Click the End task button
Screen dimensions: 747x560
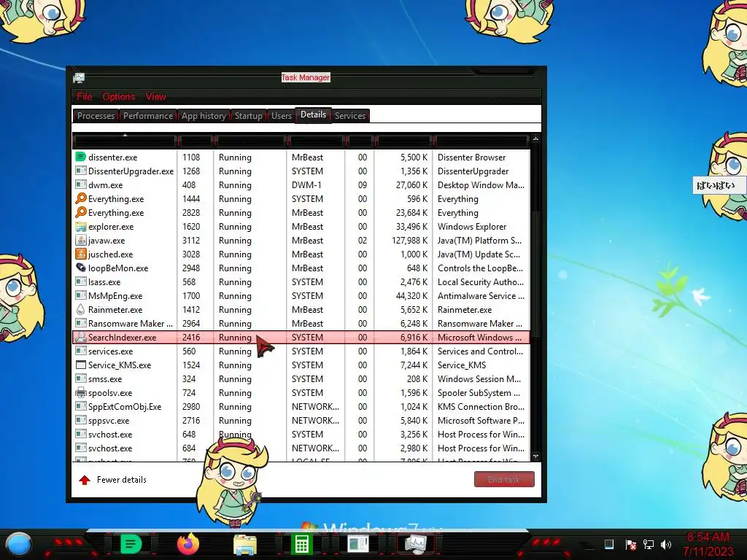(x=504, y=480)
